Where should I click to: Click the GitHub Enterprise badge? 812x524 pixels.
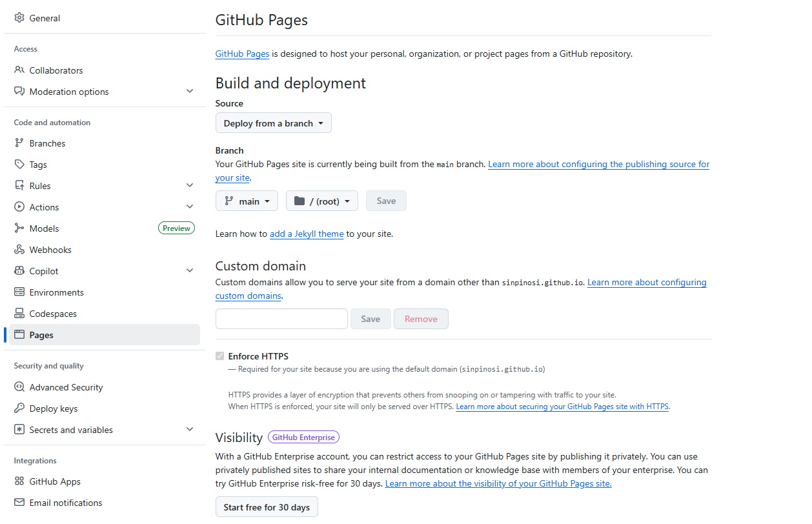tap(303, 438)
